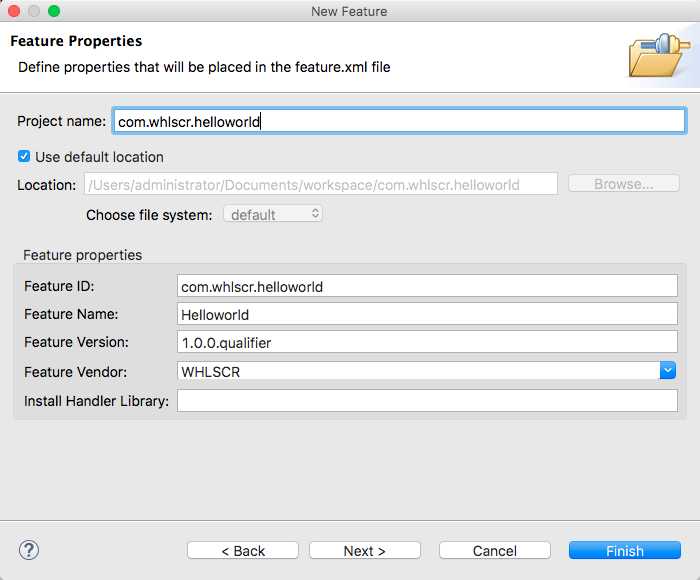Click the Feature properties group title
The image size is (700, 580).
click(x=83, y=255)
